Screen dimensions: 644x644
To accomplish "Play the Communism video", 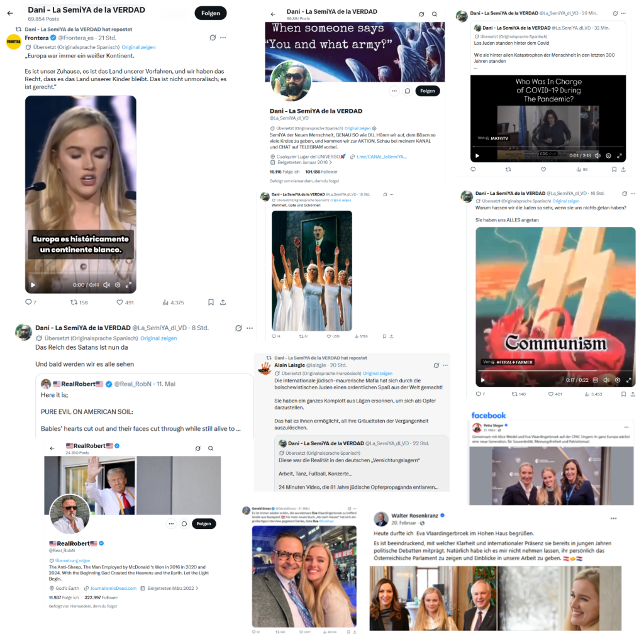I will (482, 380).
